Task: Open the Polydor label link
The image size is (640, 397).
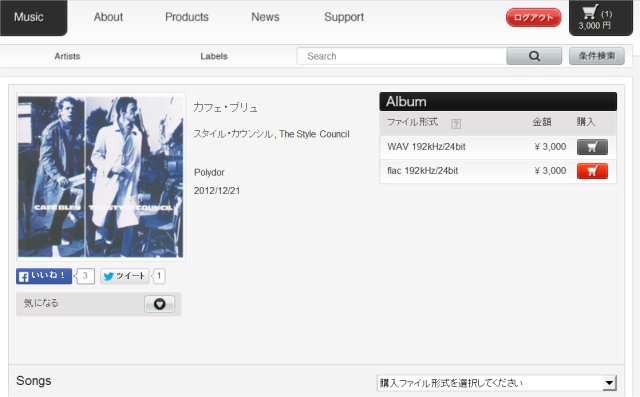Action: 209,173
